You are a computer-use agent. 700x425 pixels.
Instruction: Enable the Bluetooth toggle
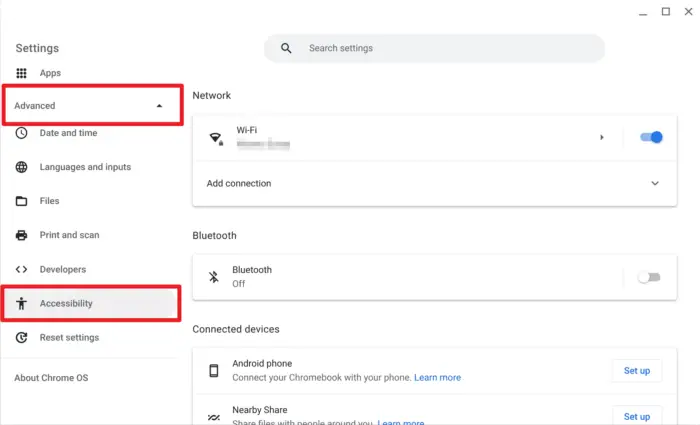pyautogui.click(x=649, y=277)
